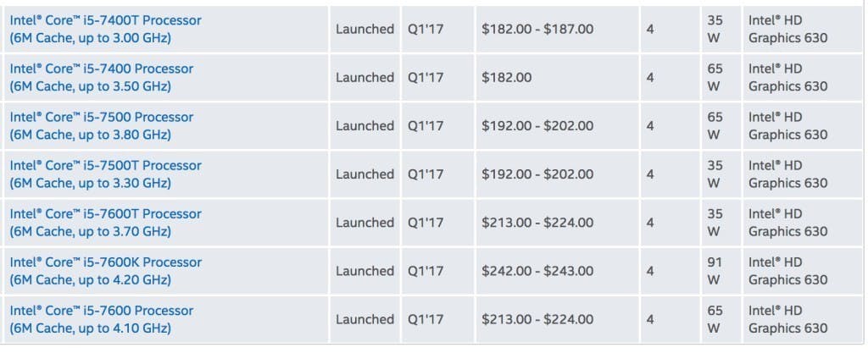Click the $242.00 - $243.00 price cell
The image size is (868, 353).
pyautogui.click(x=537, y=271)
